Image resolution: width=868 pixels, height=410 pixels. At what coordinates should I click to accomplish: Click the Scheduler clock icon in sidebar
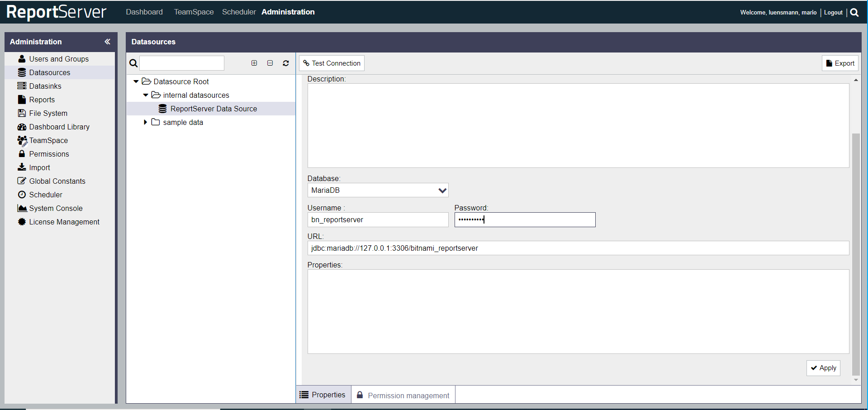tap(22, 195)
